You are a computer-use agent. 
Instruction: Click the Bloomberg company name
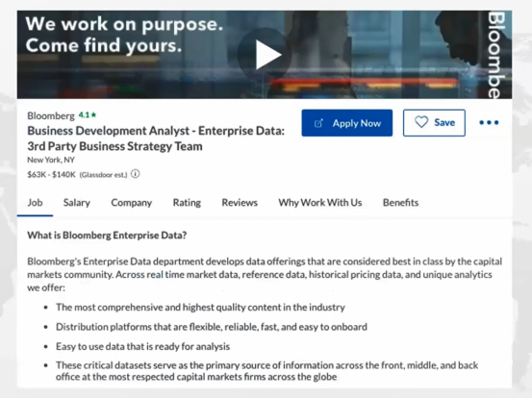[x=51, y=115]
